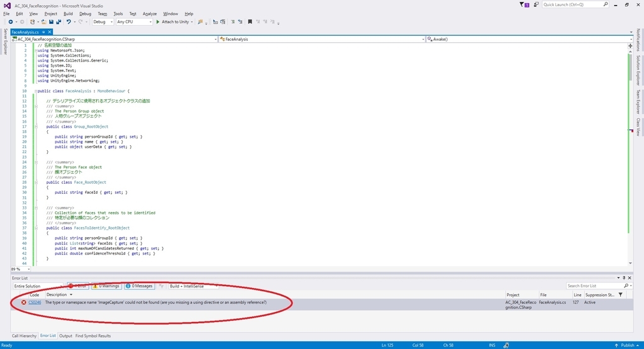Open the Debug menu
This screenshot has height=349, width=644.
[x=85, y=14]
